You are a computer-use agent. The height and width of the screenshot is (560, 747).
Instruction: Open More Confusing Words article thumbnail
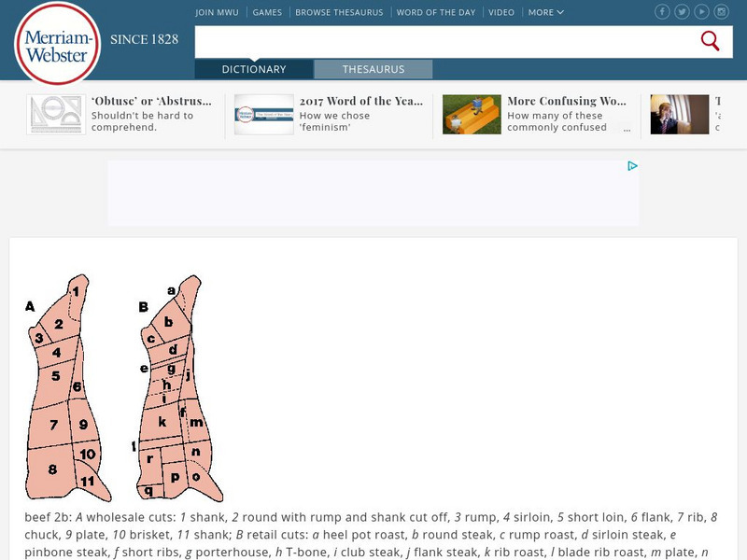[x=472, y=114]
